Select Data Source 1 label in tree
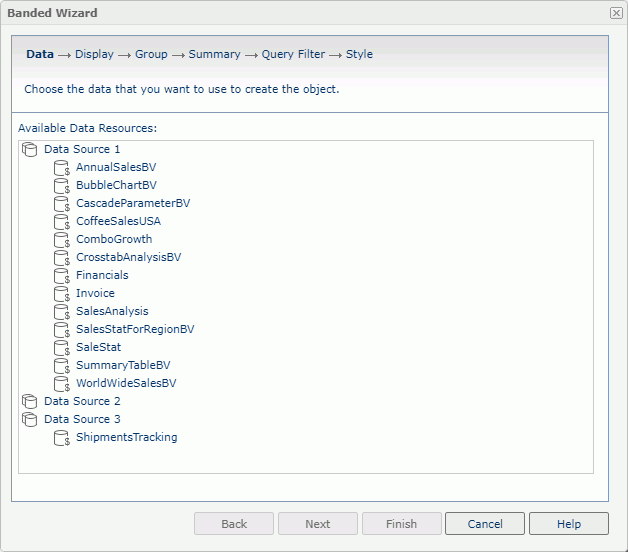 click(x=82, y=149)
